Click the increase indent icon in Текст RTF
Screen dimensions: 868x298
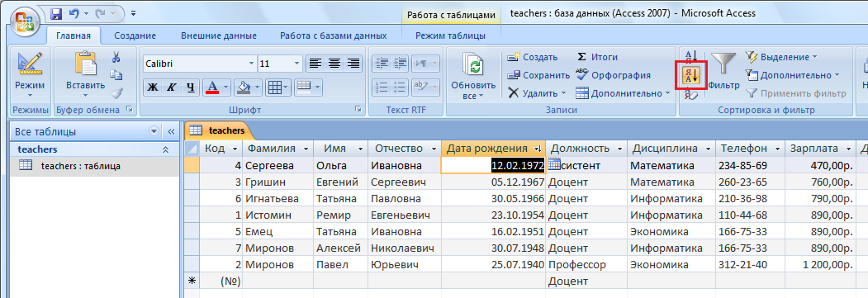(401, 63)
